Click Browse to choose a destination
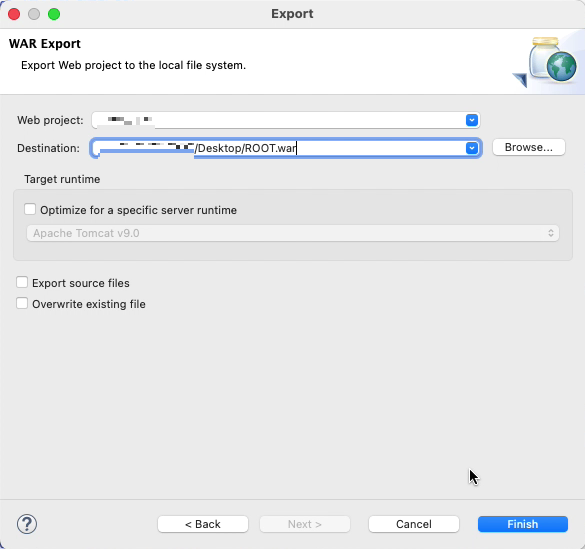 pyautogui.click(x=529, y=147)
